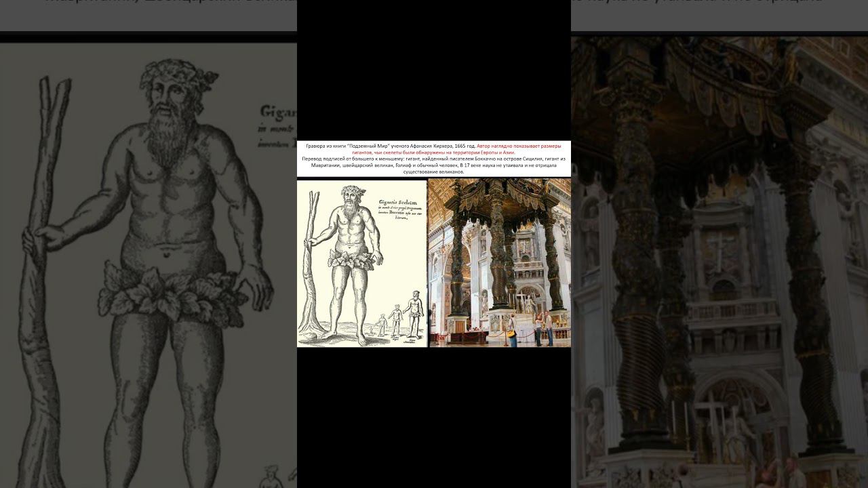
Task: Click the last caption line 'существование великанов.'
Action: click(x=434, y=172)
